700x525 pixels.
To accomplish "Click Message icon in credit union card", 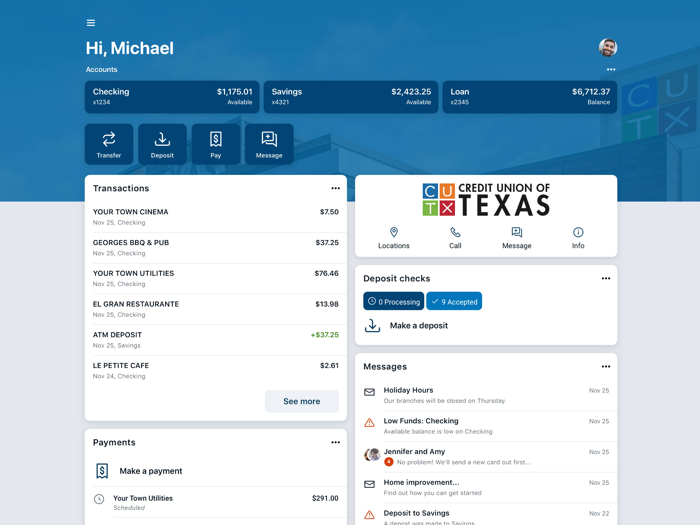I will point(517,233).
